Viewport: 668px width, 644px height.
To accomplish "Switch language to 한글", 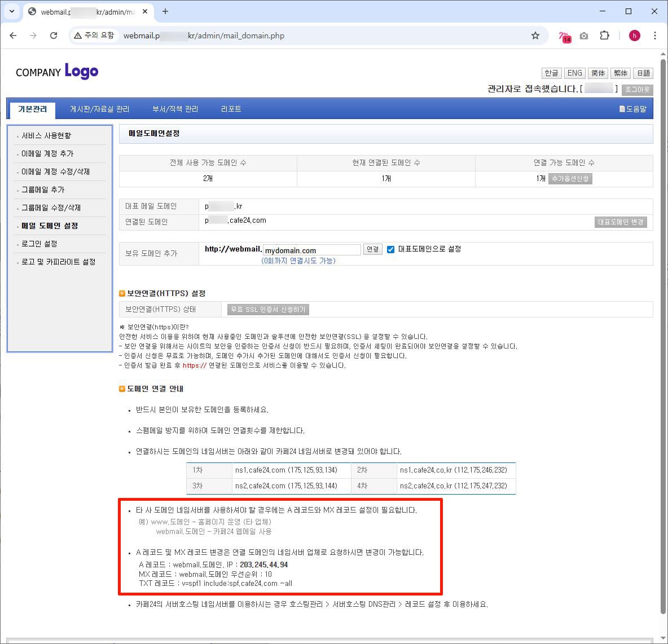I will (x=552, y=73).
